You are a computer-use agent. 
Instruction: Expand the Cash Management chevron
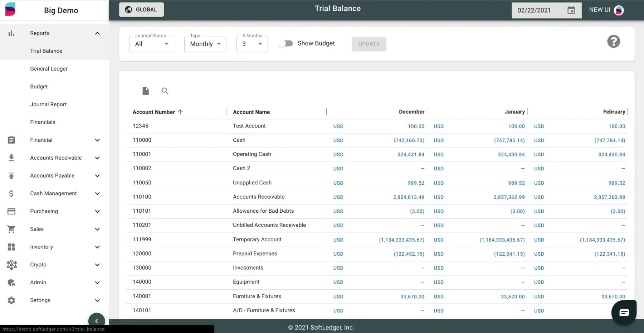tap(97, 194)
